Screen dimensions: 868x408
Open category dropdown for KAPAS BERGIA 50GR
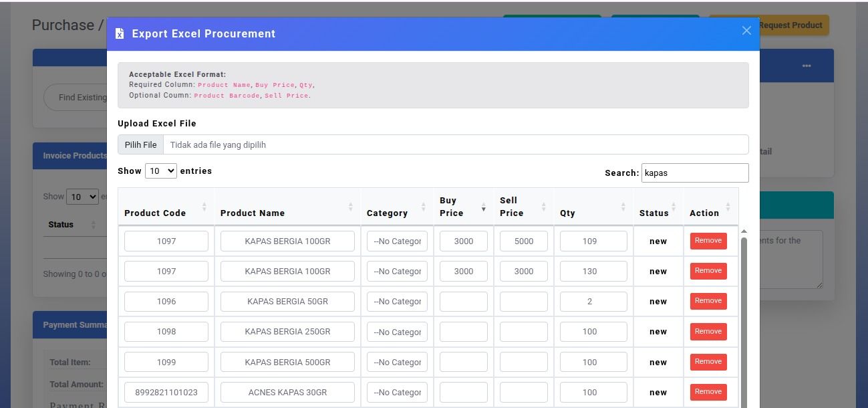[x=397, y=302]
